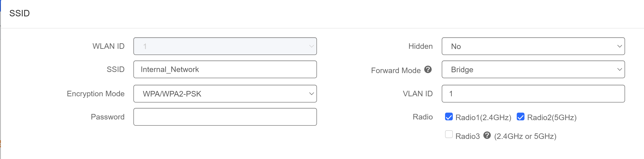
Task: Click the Radio3 label text
Action: coord(468,136)
